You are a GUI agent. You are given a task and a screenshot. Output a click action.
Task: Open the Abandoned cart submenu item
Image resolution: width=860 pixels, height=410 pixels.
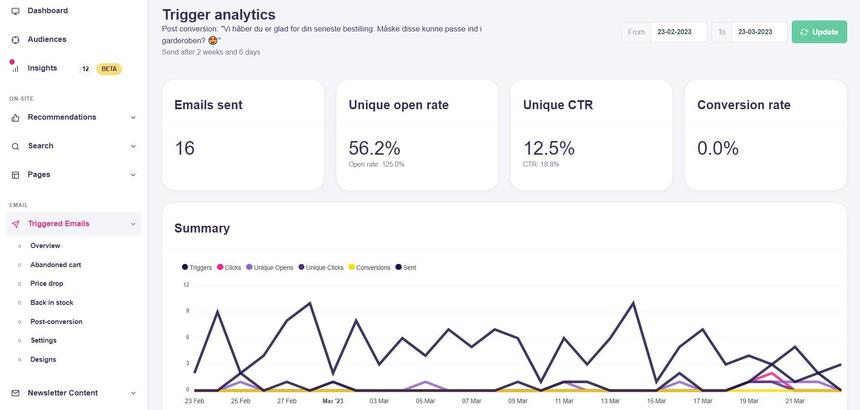55,264
